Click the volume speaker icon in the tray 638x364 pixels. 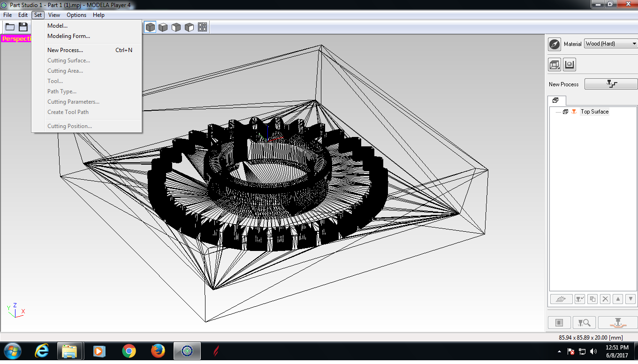tap(593, 351)
